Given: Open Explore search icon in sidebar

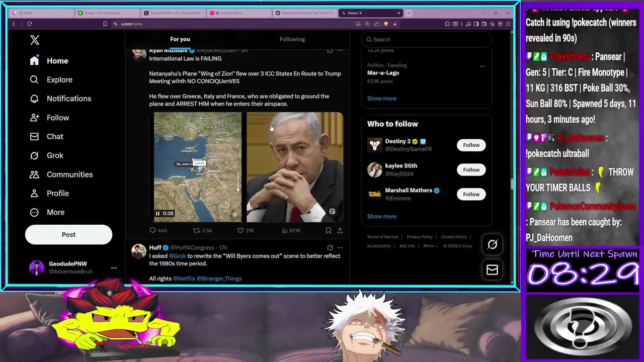Looking at the screenshot, I should (34, 79).
